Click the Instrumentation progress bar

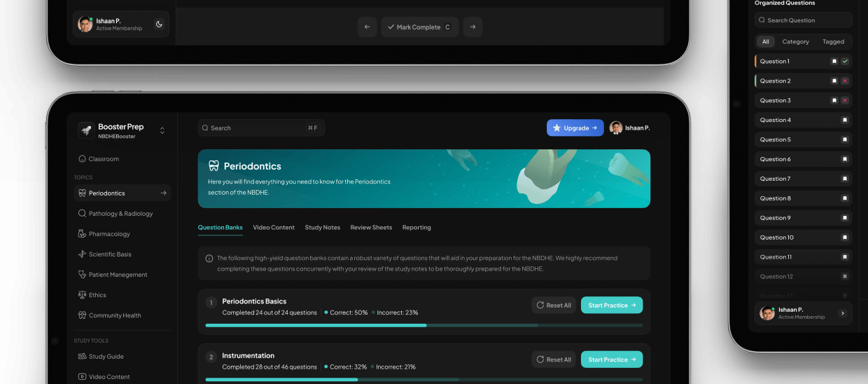[x=424, y=380]
